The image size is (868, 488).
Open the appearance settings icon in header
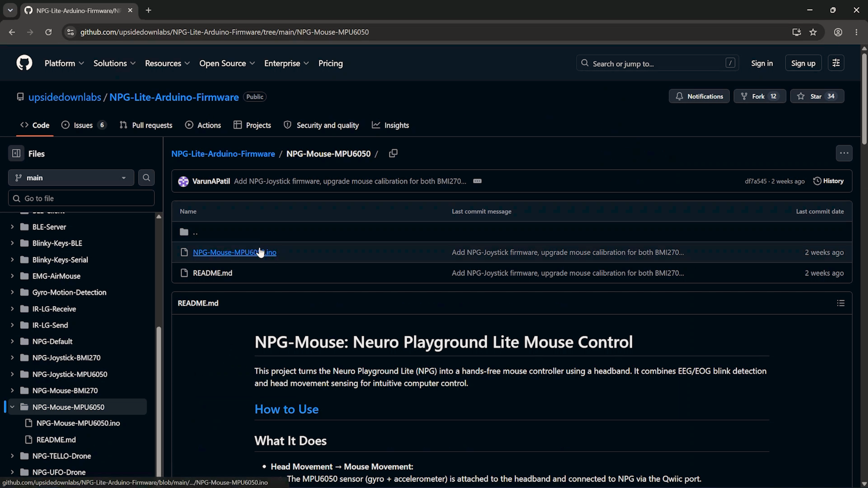[836, 63]
